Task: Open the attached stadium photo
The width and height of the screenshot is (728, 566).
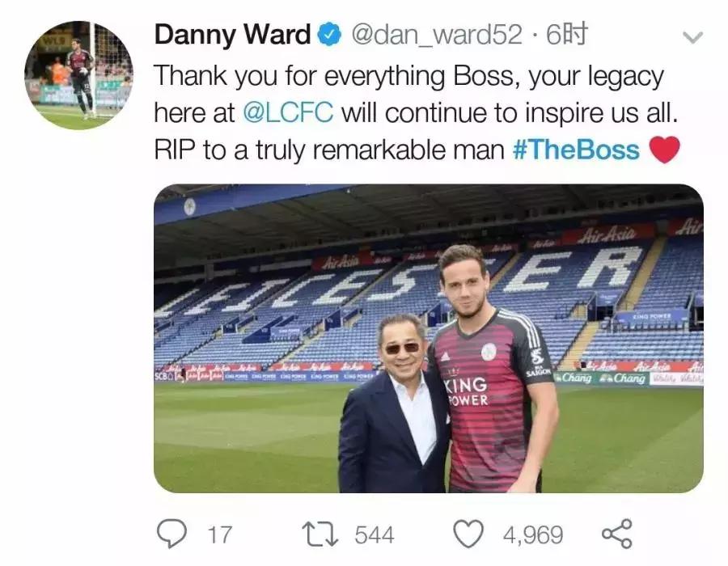Action: (428, 339)
